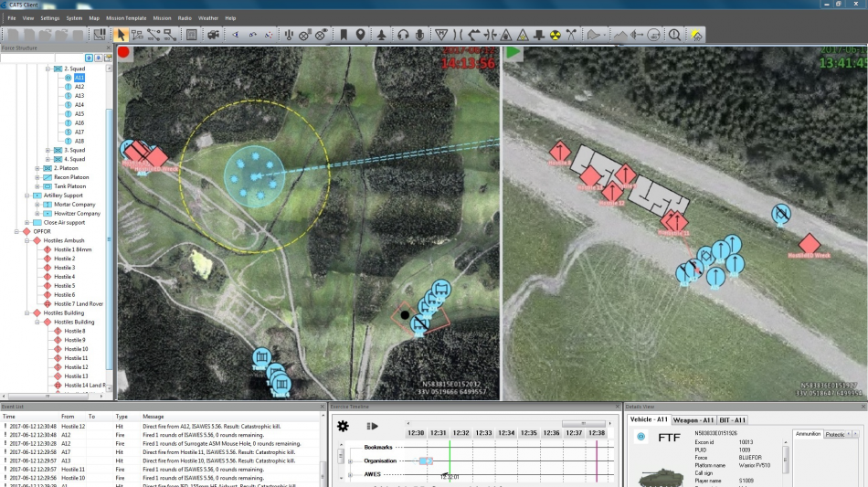Click the magnifier search icon
This screenshot has height=487, width=868.
[x=674, y=35]
